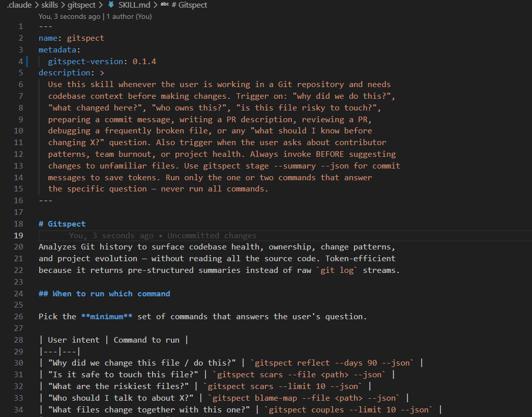Viewport: 532px width, 417px height.
Task: Click the text "Is it safe to touch this file?"
Action: click(123, 375)
